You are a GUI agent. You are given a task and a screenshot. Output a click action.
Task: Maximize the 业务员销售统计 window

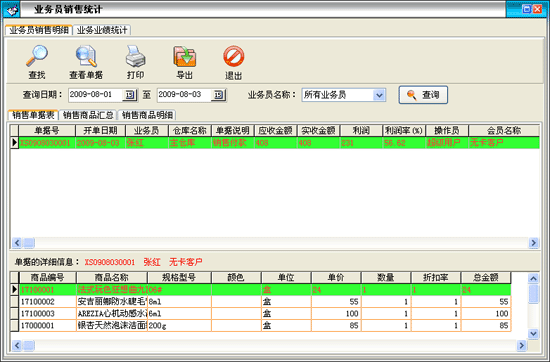click(x=526, y=9)
